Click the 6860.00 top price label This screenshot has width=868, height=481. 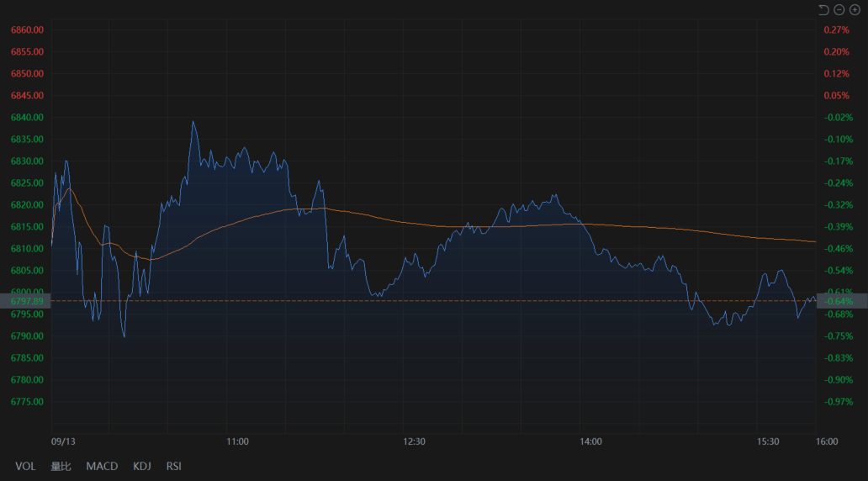pos(27,30)
